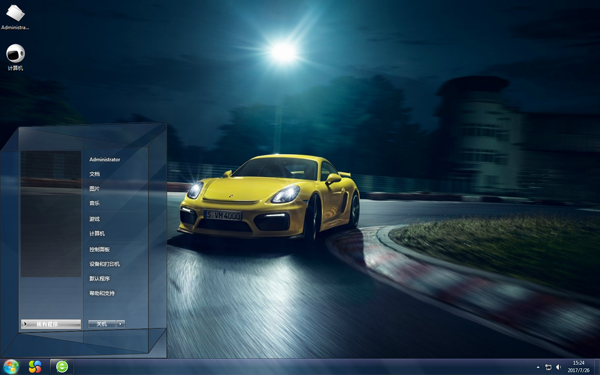
Task: Open the volume speaker tray icon
Action: 558,367
